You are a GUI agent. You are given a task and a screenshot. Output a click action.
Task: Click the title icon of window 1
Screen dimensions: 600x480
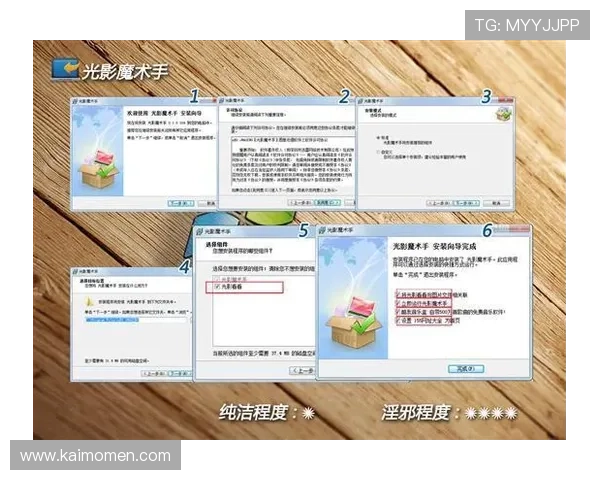tap(75, 101)
